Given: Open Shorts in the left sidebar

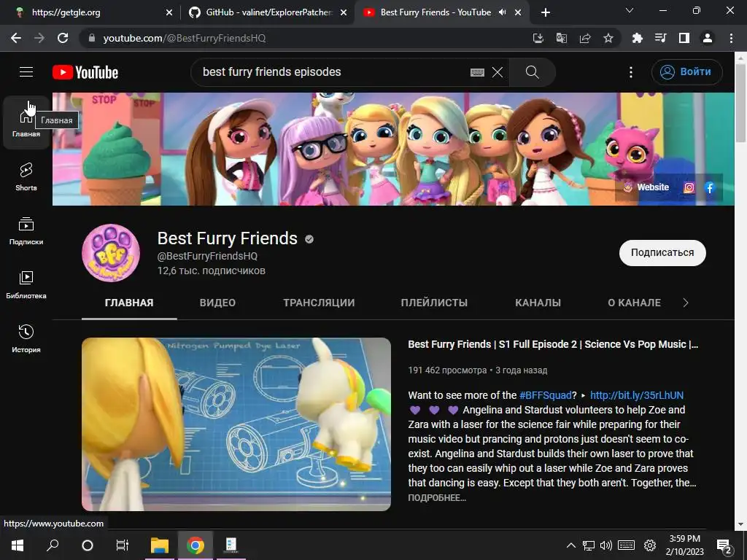Looking at the screenshot, I should 26,176.
